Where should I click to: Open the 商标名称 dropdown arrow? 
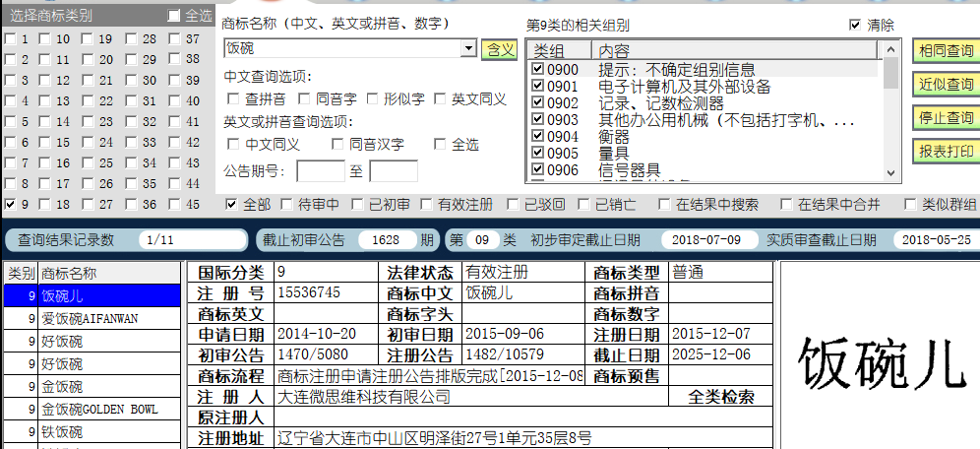(x=468, y=48)
